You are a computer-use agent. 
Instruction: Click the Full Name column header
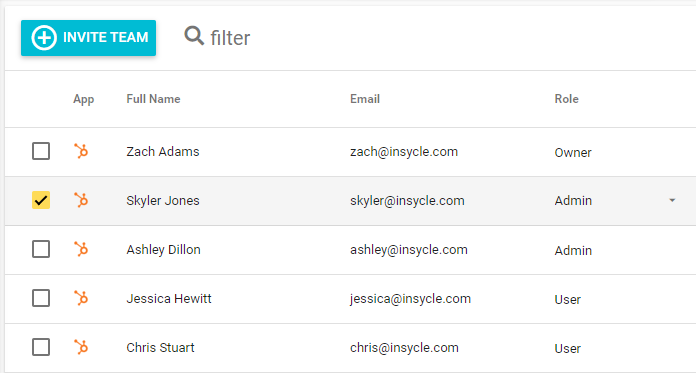(153, 99)
